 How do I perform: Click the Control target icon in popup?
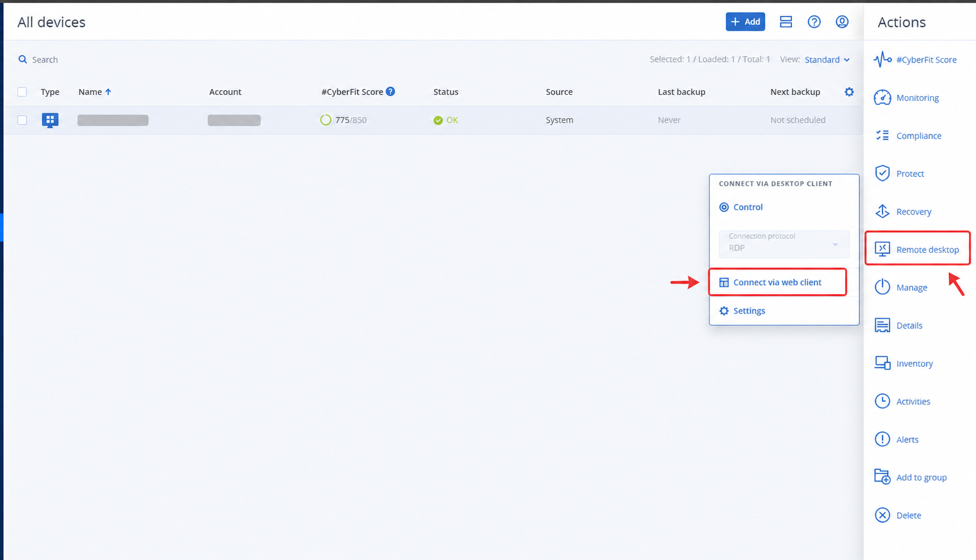[x=724, y=207]
